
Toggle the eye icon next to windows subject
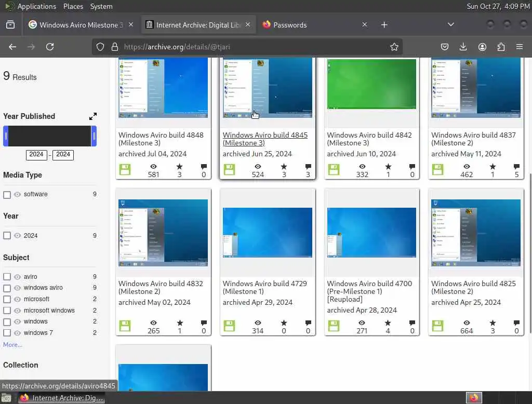(17, 321)
